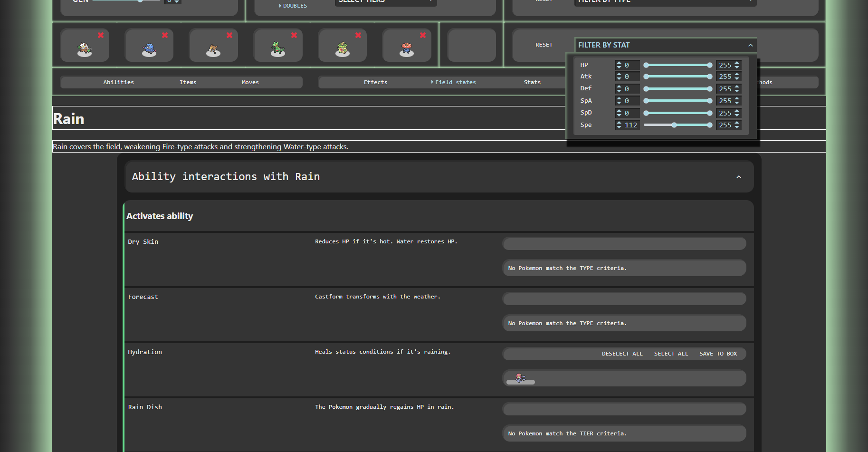This screenshot has width=868, height=452.
Task: Click the Spe stat slider's minimum handle
Action: coord(674,125)
